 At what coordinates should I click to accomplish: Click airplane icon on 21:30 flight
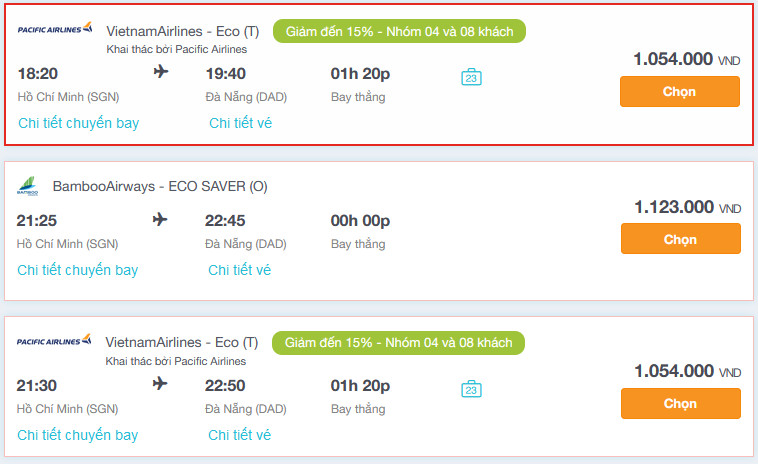click(x=161, y=384)
